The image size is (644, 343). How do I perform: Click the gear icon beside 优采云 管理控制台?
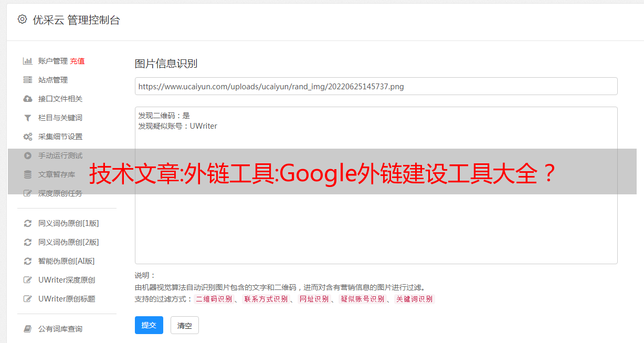[22, 19]
